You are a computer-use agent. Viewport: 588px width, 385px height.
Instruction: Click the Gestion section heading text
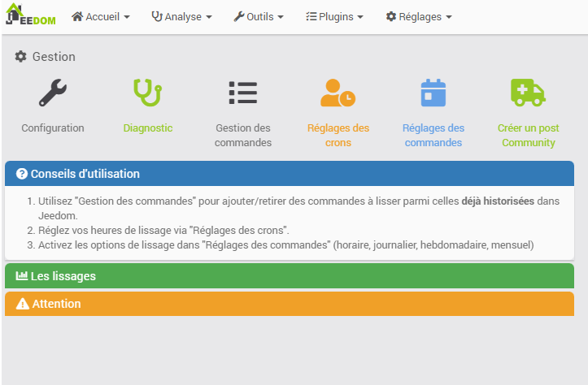pos(54,57)
